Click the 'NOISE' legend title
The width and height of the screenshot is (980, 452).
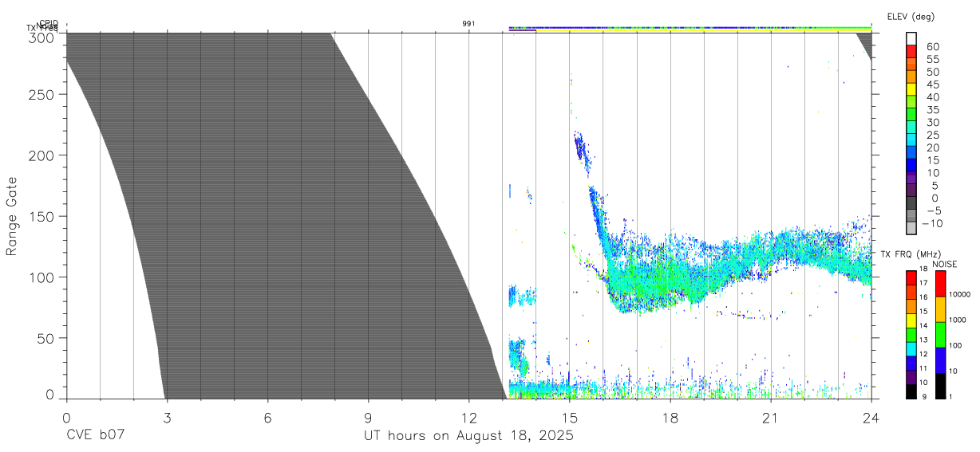[x=945, y=264]
